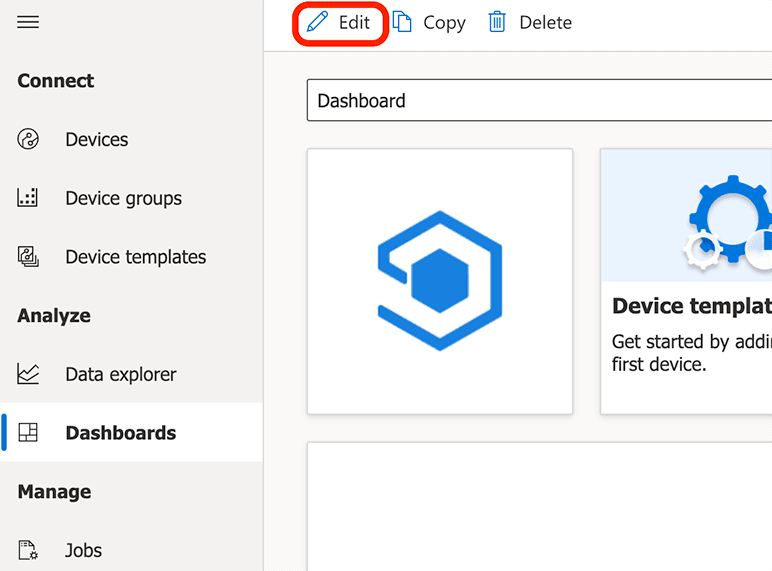The width and height of the screenshot is (772, 571).
Task: Click the gear image on Device templates tile
Action: tap(728, 222)
